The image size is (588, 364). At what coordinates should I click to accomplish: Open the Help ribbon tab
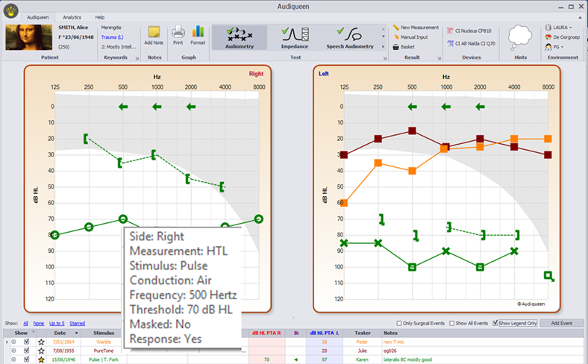tap(100, 17)
